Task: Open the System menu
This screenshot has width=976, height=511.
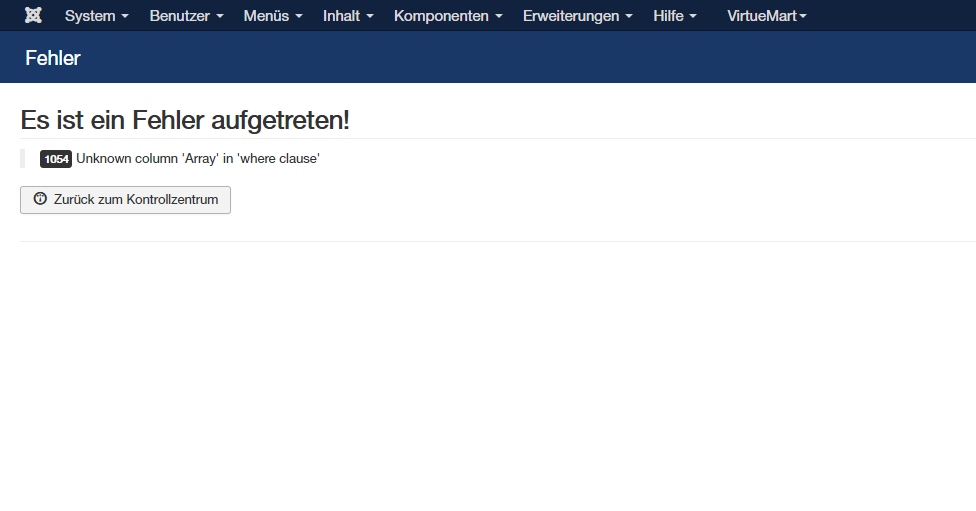Action: click(x=96, y=16)
